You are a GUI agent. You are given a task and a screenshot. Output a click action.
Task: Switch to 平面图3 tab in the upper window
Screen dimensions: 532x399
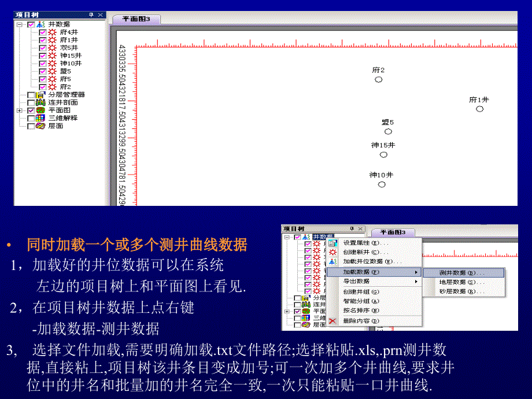click(x=136, y=19)
